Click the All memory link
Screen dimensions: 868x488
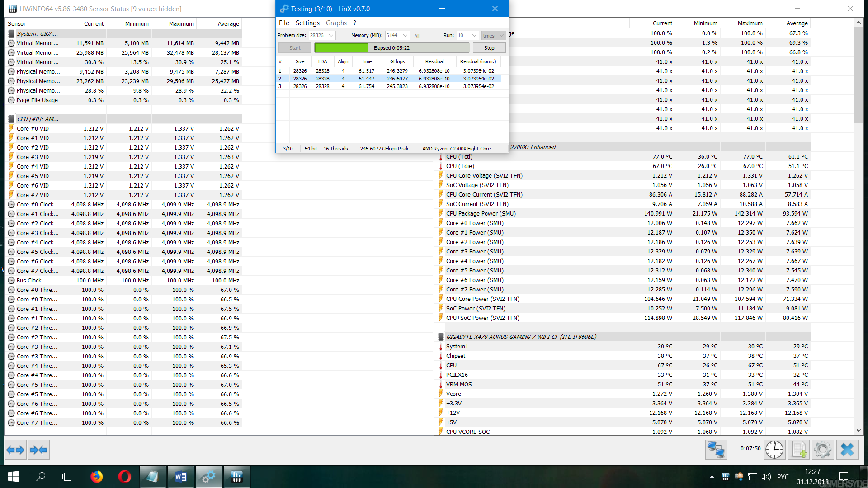coord(417,36)
